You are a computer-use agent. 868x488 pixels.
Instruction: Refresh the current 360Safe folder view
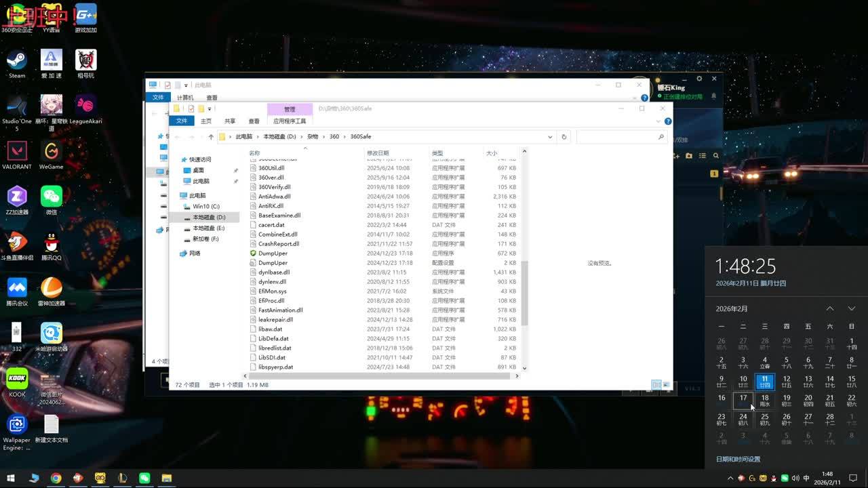tap(564, 137)
